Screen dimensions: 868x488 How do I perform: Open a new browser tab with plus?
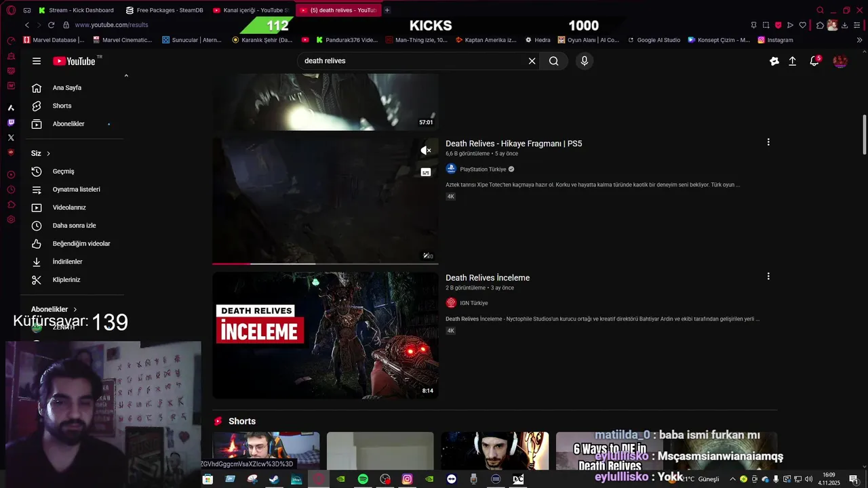coord(387,10)
